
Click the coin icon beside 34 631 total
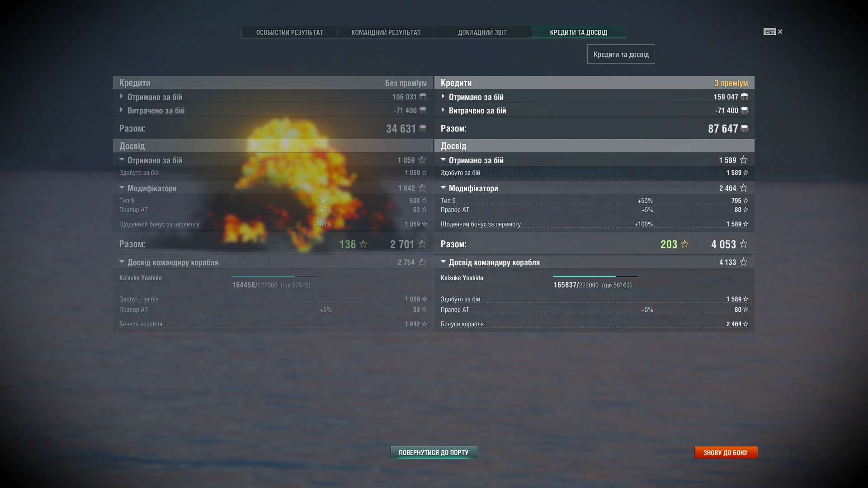[423, 129]
